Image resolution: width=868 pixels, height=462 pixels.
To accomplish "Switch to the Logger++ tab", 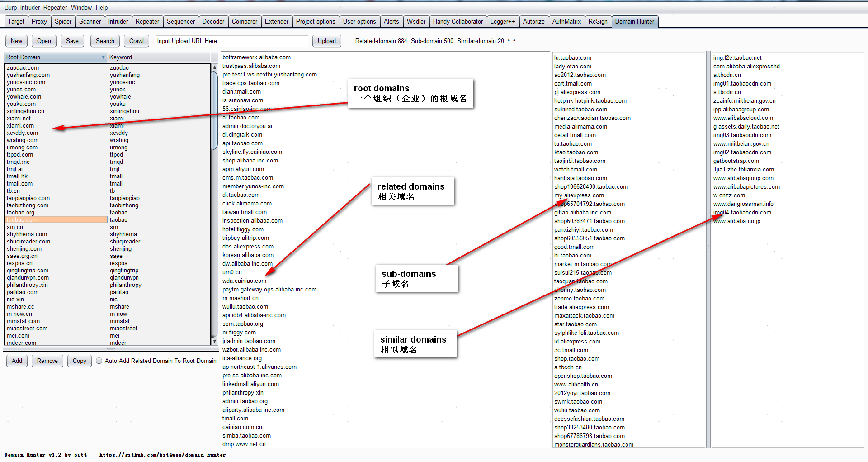I will pyautogui.click(x=503, y=21).
